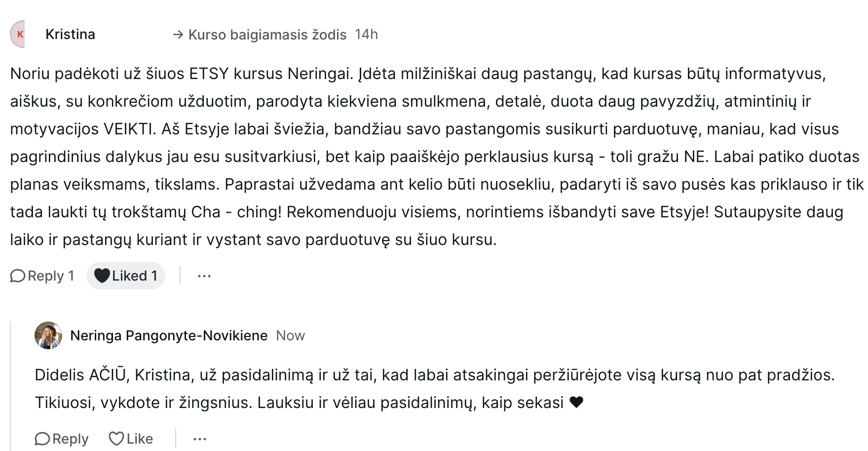Image resolution: width=868 pixels, height=451 pixels.
Task: Click the speech bubble icon on Neringa's reply
Action: (42, 439)
